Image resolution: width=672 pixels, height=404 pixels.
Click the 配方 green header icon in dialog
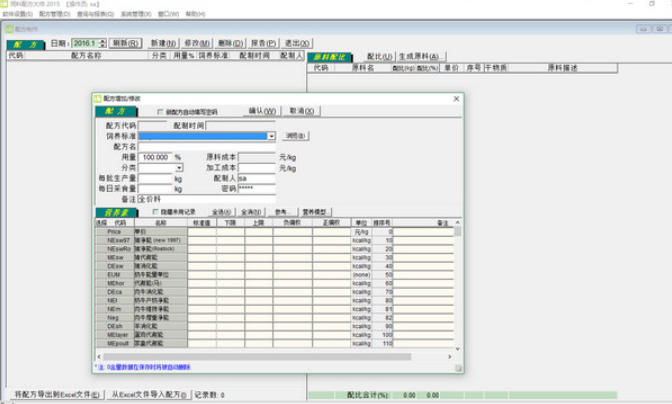pyautogui.click(x=117, y=111)
